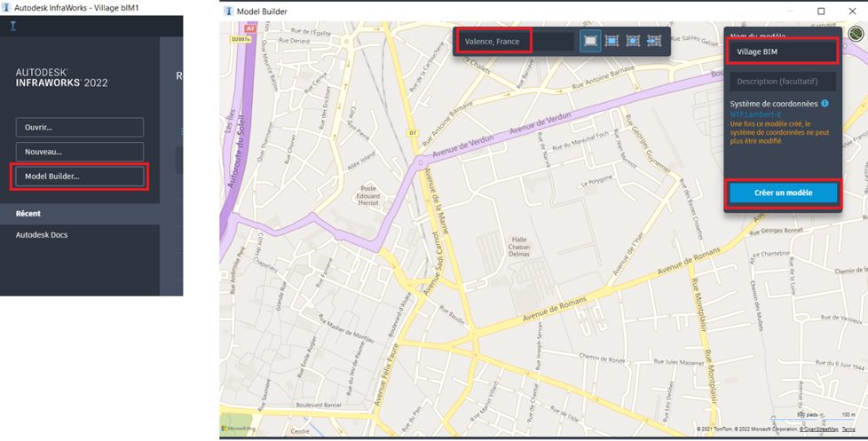Image resolution: width=868 pixels, height=441 pixels.
Task: Toggle the satellite map view thumbnail
Action: pos(855,35)
